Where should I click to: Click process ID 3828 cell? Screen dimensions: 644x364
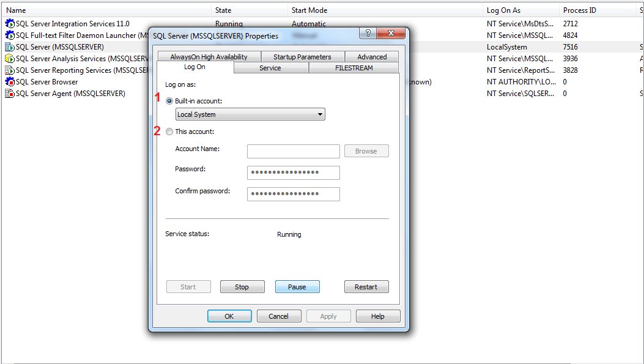click(x=571, y=70)
